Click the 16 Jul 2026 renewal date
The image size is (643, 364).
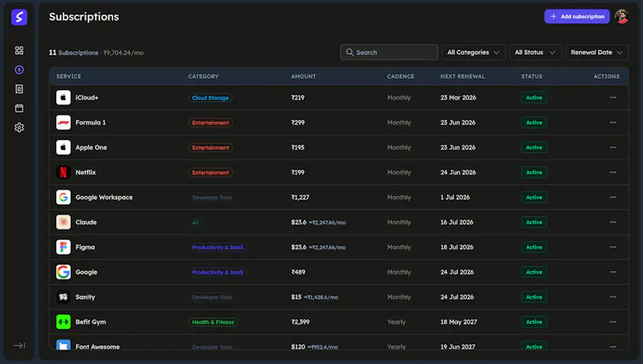click(457, 222)
